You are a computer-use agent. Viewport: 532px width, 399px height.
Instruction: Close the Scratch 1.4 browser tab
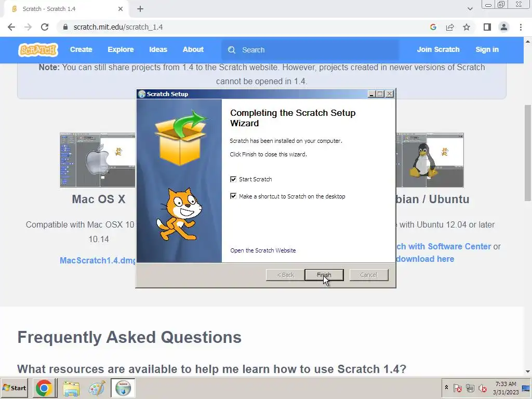coord(121,9)
